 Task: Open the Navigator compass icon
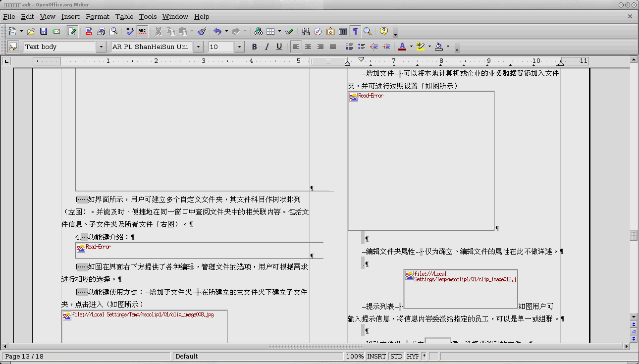click(318, 32)
